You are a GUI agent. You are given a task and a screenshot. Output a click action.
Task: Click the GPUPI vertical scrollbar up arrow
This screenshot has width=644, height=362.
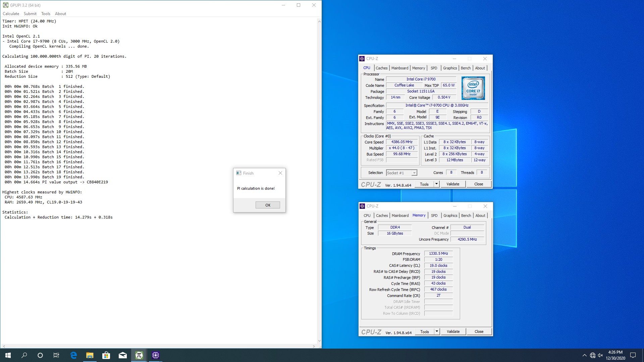click(x=319, y=21)
